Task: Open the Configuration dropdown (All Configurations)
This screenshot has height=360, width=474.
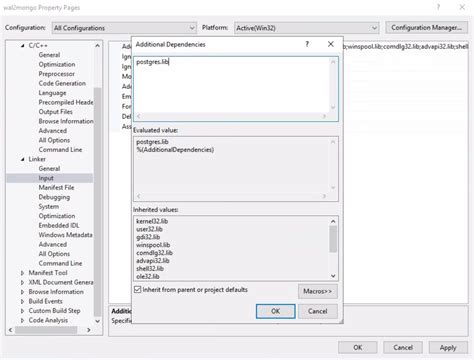Action: point(124,28)
